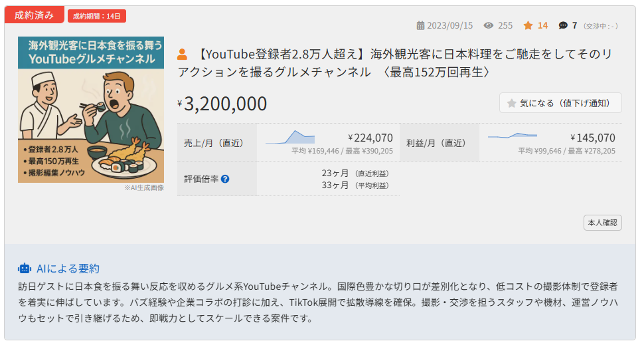644x345 pixels.
Task: Click the 成約済み red label
Action: tap(34, 15)
